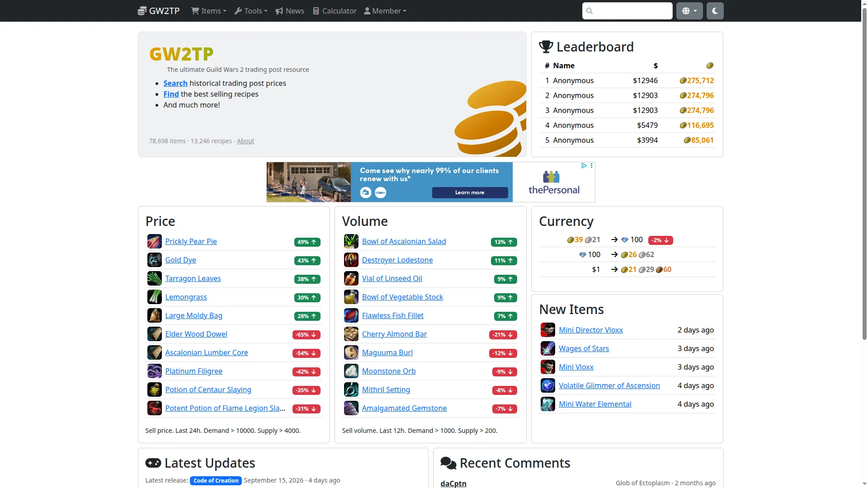Click the Platinum Filigree item icon

pos(154,371)
